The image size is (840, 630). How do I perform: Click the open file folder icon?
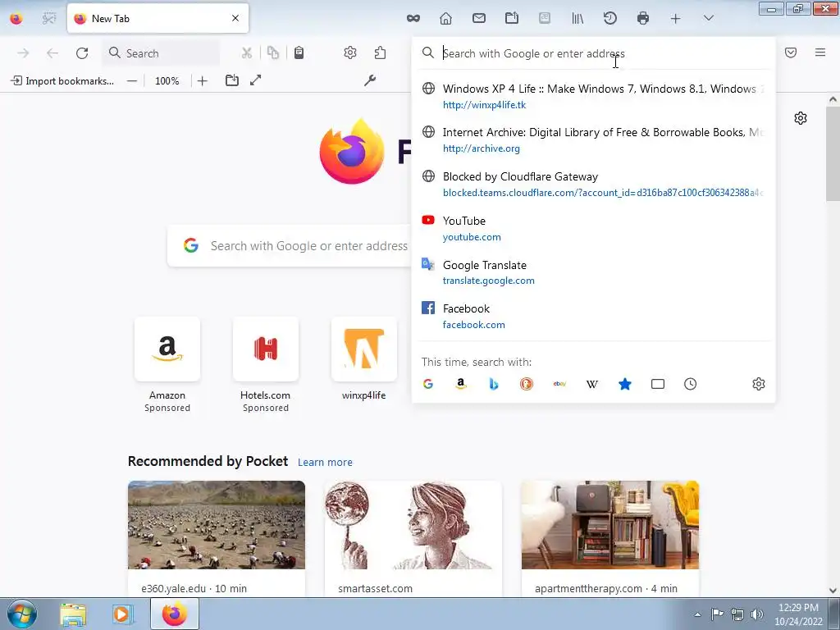(232, 80)
